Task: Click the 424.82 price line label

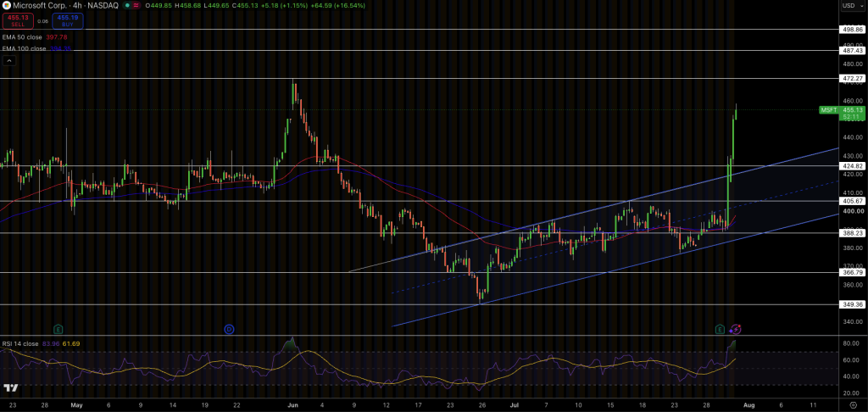Action: pos(853,165)
